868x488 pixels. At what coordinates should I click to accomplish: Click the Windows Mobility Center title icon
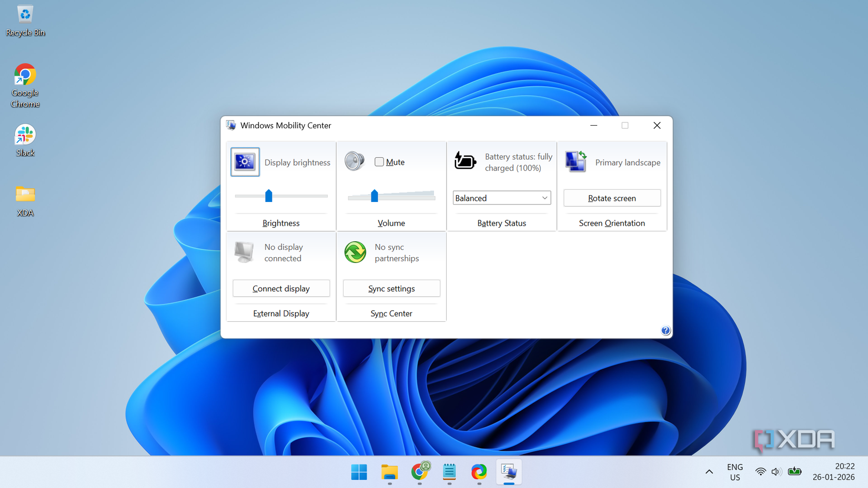coord(231,125)
